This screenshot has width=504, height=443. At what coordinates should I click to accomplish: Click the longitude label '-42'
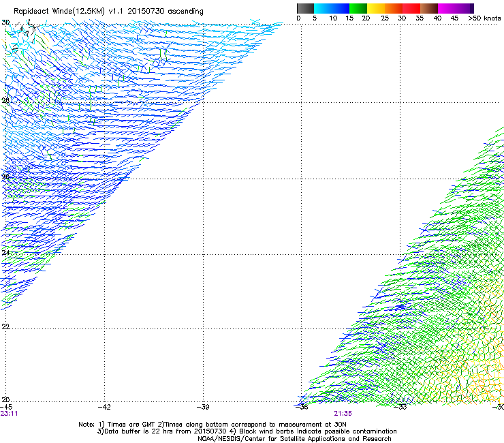[104, 407]
